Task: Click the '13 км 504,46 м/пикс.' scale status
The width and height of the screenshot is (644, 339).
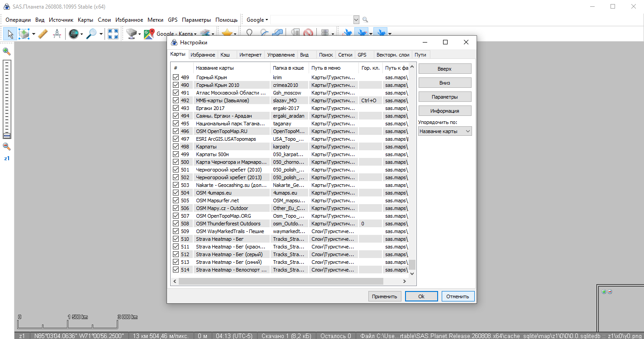Action: tap(161, 336)
